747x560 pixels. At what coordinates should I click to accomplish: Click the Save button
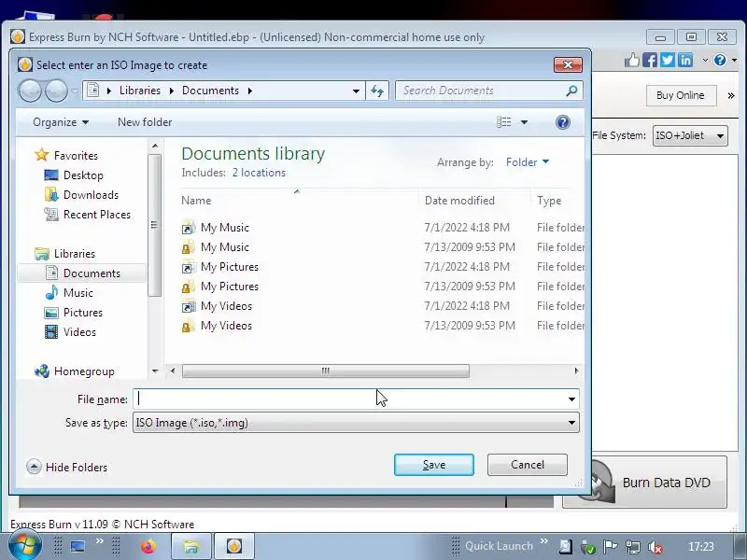coord(434,465)
